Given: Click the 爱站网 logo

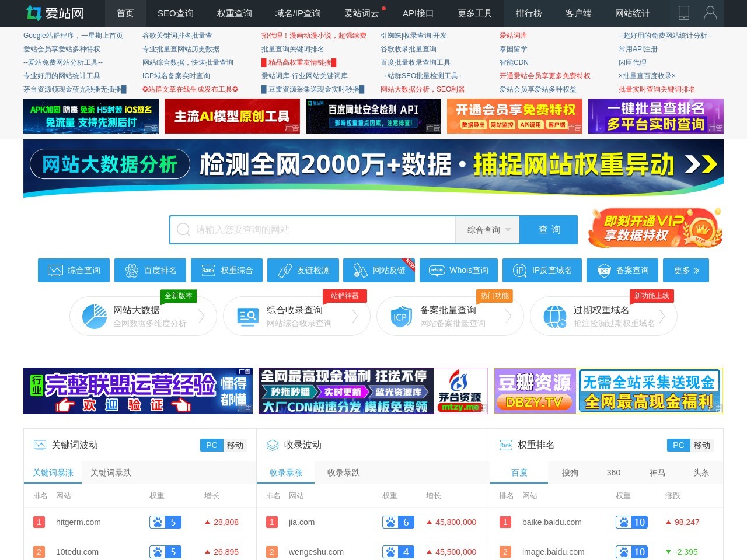Looking at the screenshot, I should coord(55,13).
